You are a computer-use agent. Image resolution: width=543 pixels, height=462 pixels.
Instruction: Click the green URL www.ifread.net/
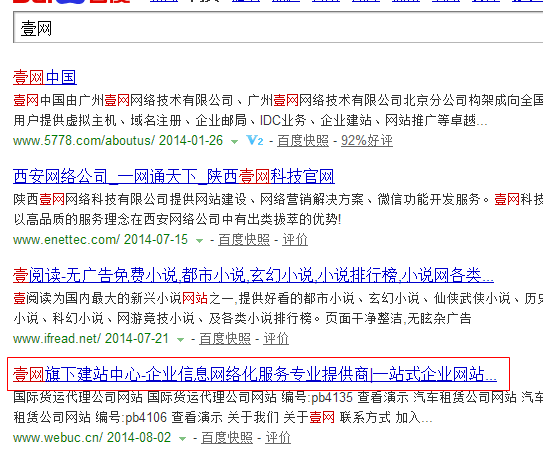[57, 339]
